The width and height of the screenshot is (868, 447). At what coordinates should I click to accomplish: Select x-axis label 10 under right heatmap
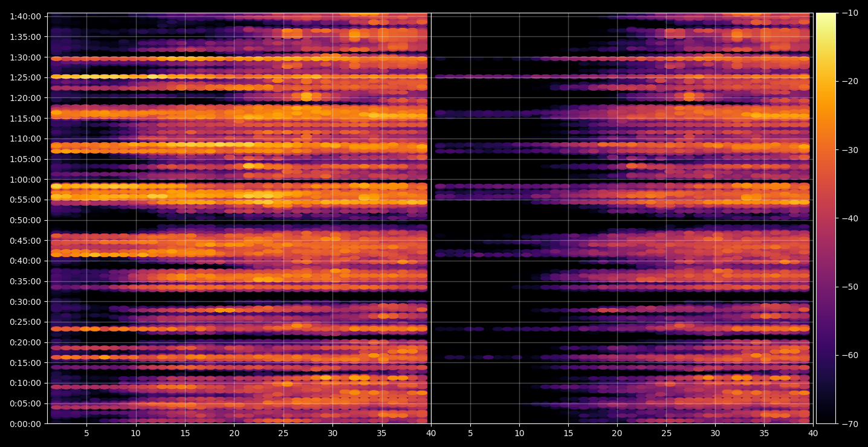tap(519, 434)
